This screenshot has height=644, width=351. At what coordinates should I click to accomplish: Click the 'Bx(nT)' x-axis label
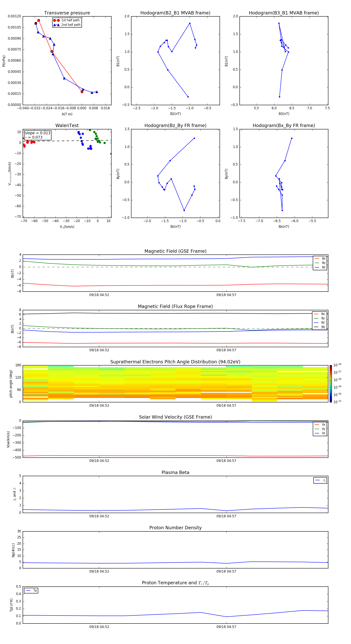pyautogui.click(x=284, y=227)
